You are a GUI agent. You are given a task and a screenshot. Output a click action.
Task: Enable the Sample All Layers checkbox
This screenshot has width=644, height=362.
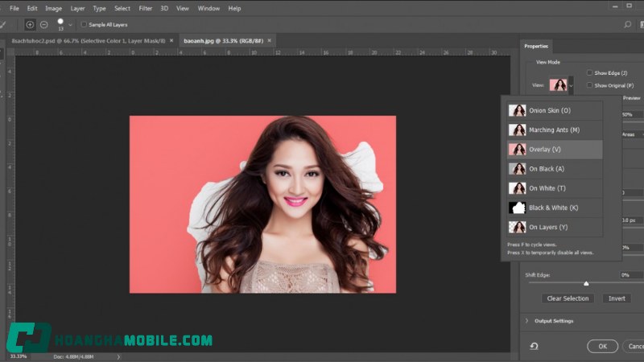click(x=85, y=25)
